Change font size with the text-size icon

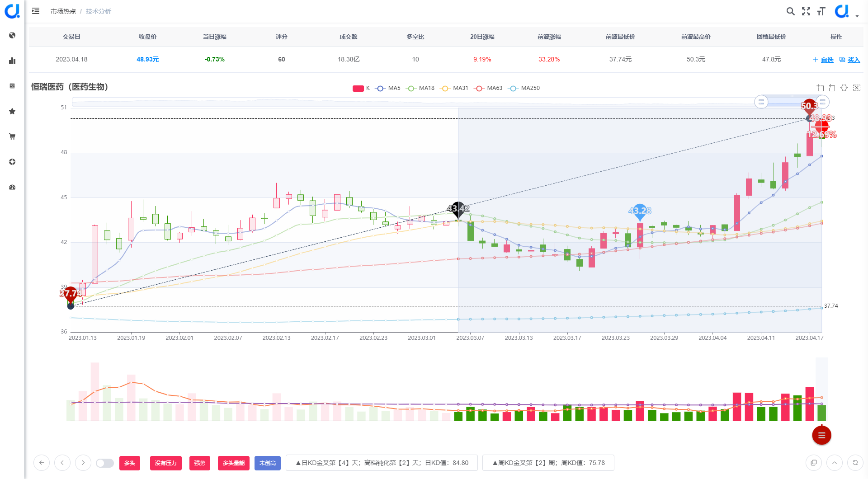click(x=821, y=11)
